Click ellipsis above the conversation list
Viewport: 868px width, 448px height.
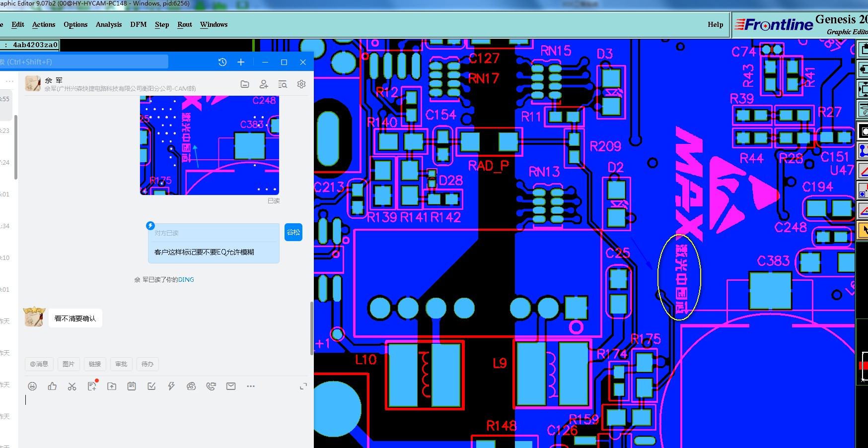(9, 81)
